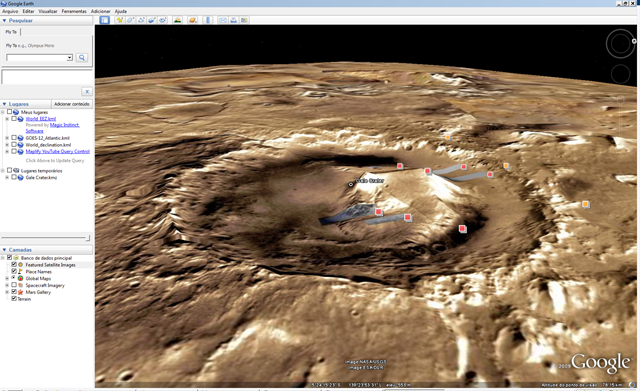Screen dimensions: 640x391
Task: Open the planet switcher Saturn icon
Action: (x=193, y=20)
